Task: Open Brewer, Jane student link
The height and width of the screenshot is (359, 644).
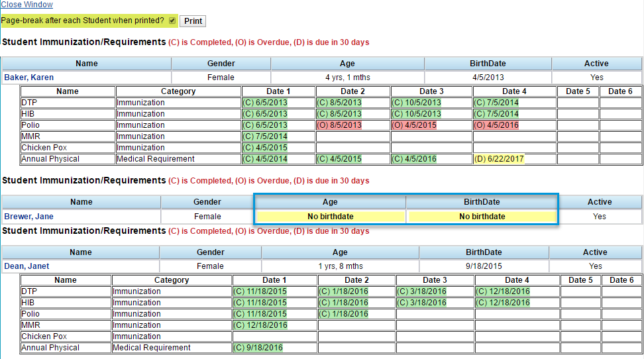Action: coord(28,216)
